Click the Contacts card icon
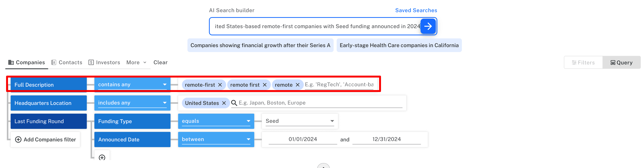This screenshot has height=168, width=644. (x=54, y=62)
